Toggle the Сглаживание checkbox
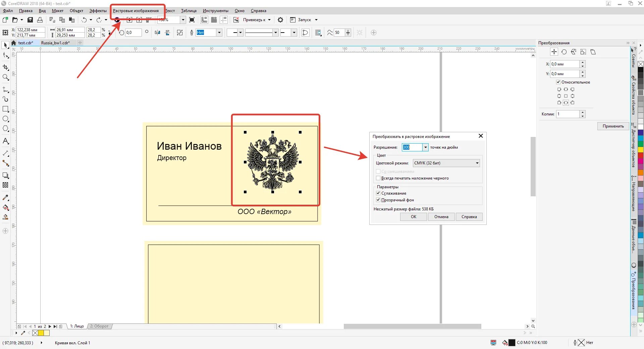The height and width of the screenshot is (349, 644). coord(378,193)
